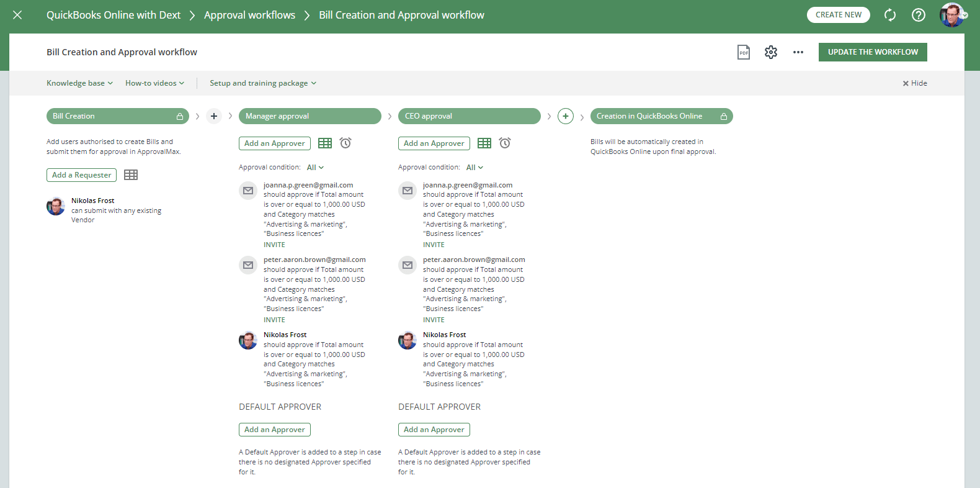
Task: Click envelope icon for joanna.p.green in CEO approval
Action: pyautogui.click(x=408, y=191)
